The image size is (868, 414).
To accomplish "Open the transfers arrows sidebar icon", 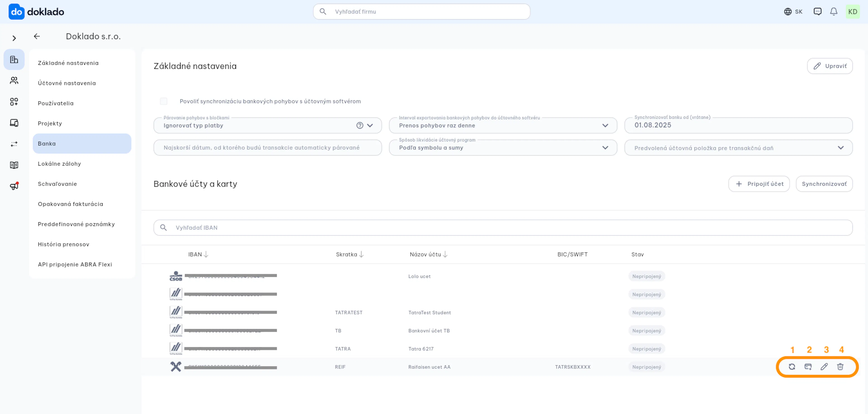I will pos(14,144).
